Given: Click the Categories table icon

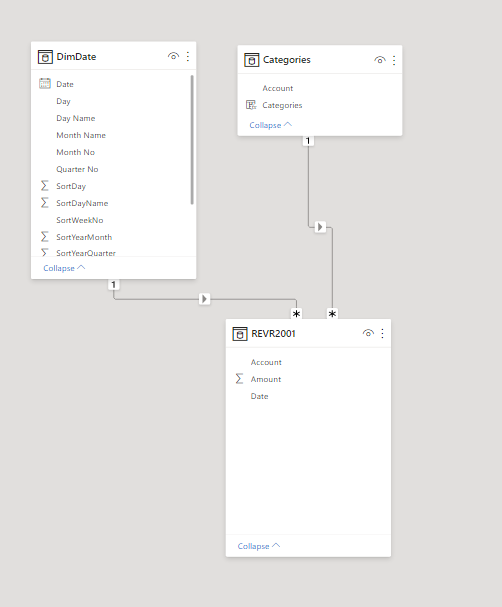Looking at the screenshot, I should 252,60.
